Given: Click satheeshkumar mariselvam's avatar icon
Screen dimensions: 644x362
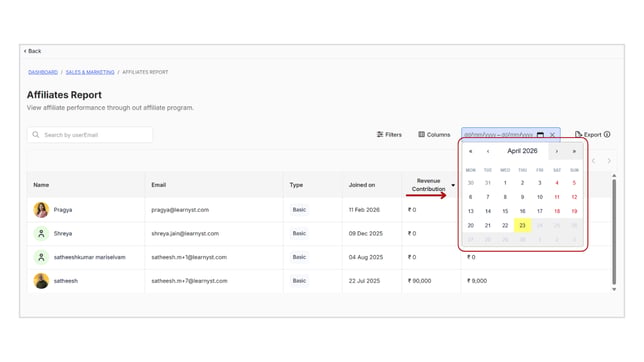Looking at the screenshot, I should point(41,257).
